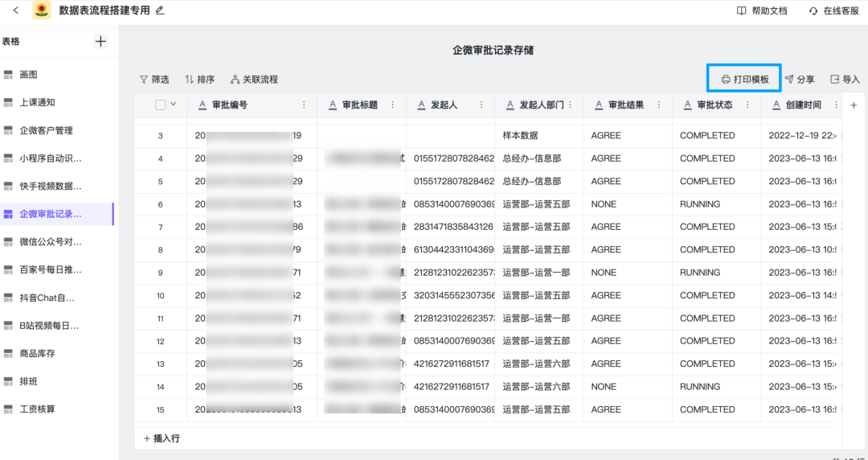
Task: Edit the project name with the pencil icon
Action: [160, 10]
